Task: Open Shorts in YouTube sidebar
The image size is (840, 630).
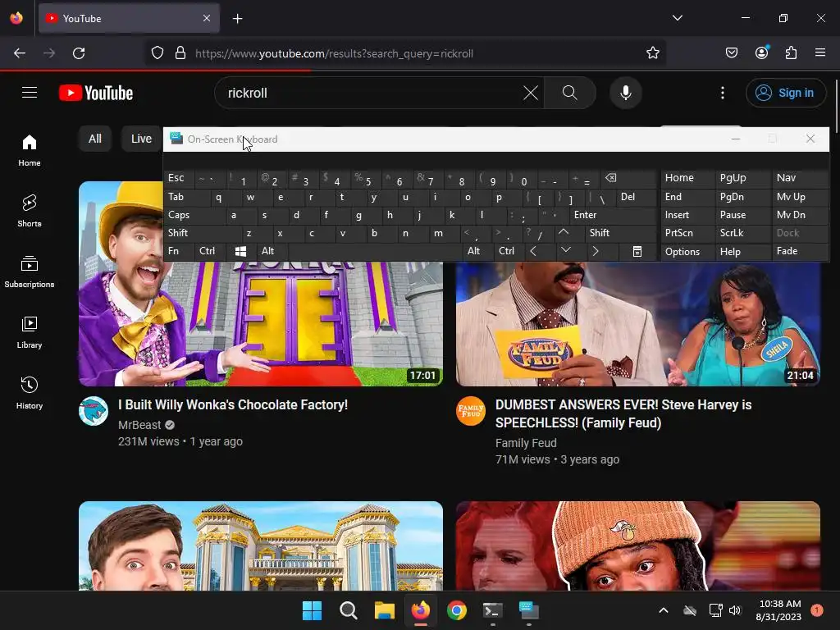Action: coord(30,211)
